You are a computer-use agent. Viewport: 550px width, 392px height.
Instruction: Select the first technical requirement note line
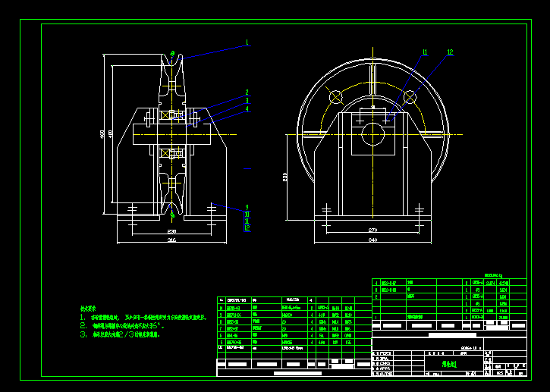[x=148, y=317]
